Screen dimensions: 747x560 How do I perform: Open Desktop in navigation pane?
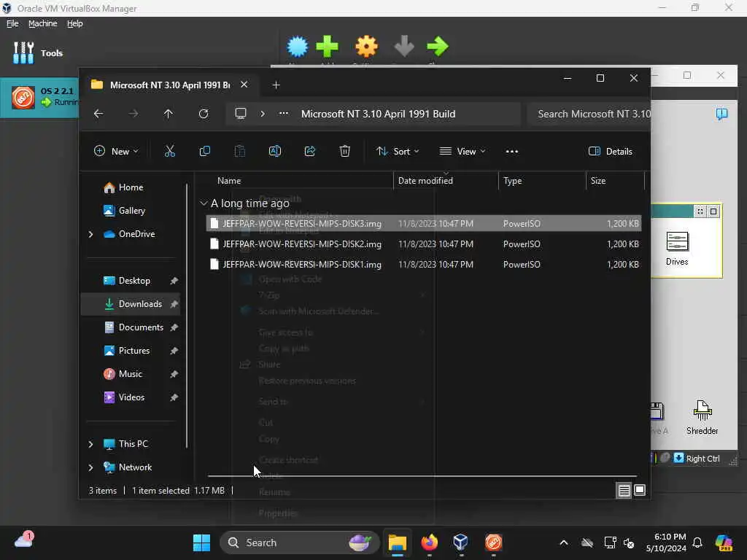click(x=130, y=281)
